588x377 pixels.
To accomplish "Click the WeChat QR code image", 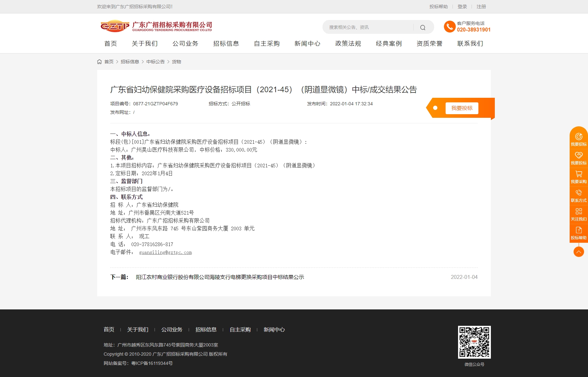I will point(474,342).
